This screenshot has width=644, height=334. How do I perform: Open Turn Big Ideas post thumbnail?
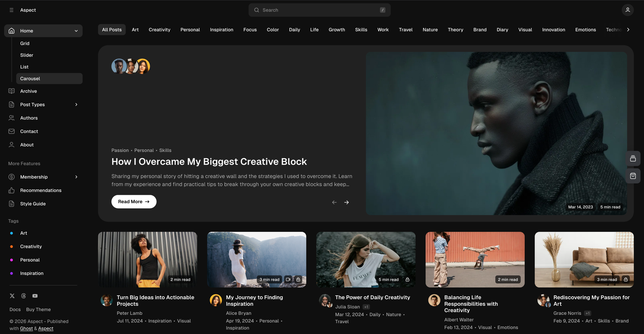[x=148, y=260]
